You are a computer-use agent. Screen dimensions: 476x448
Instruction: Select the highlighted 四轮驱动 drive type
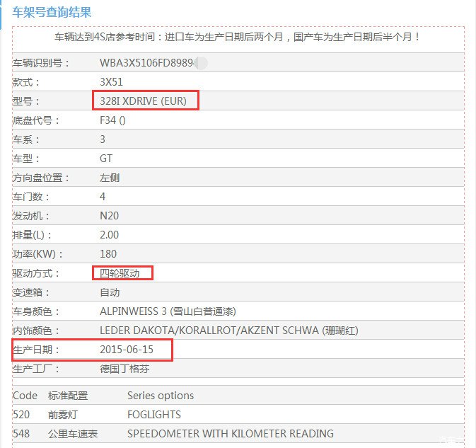[x=120, y=273]
